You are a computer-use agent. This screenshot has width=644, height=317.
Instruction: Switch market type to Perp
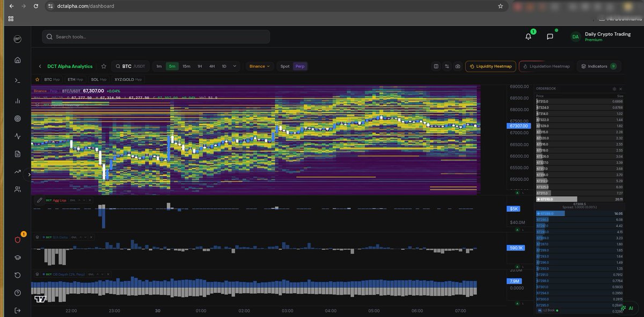point(300,66)
